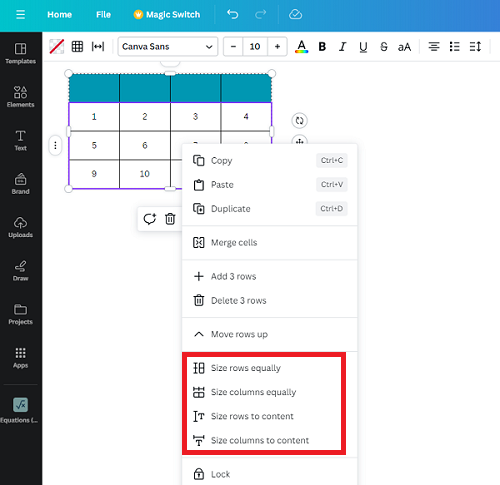
Task: Click the Undo arrow
Action: [x=232, y=14]
